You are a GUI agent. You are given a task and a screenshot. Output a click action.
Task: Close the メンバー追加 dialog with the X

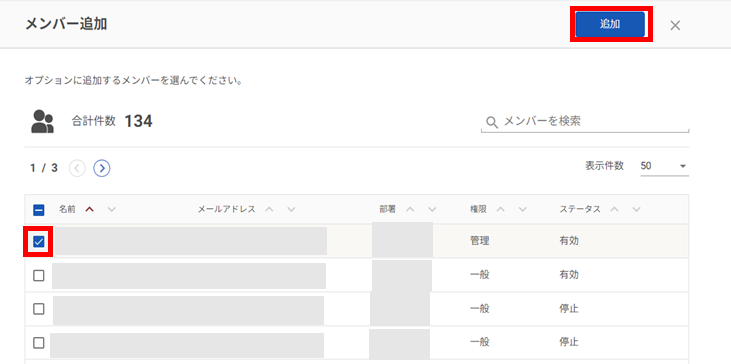[675, 25]
